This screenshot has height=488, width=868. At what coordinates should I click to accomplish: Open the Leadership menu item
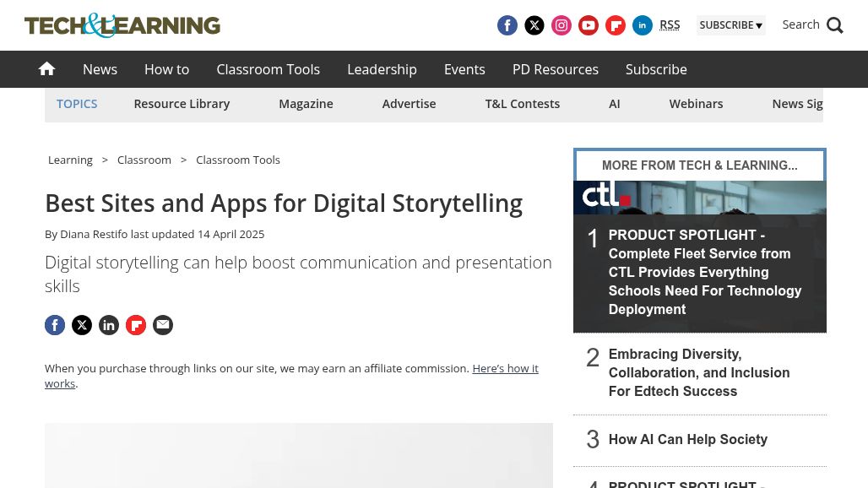coord(382,69)
